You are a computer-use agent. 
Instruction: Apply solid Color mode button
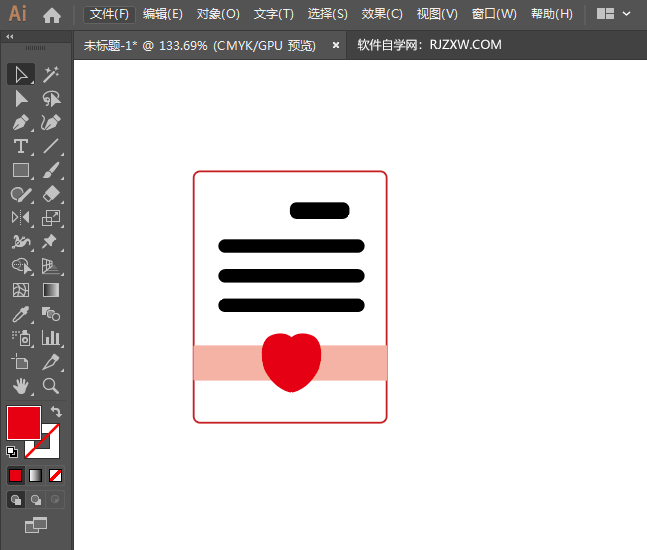[x=16, y=476]
